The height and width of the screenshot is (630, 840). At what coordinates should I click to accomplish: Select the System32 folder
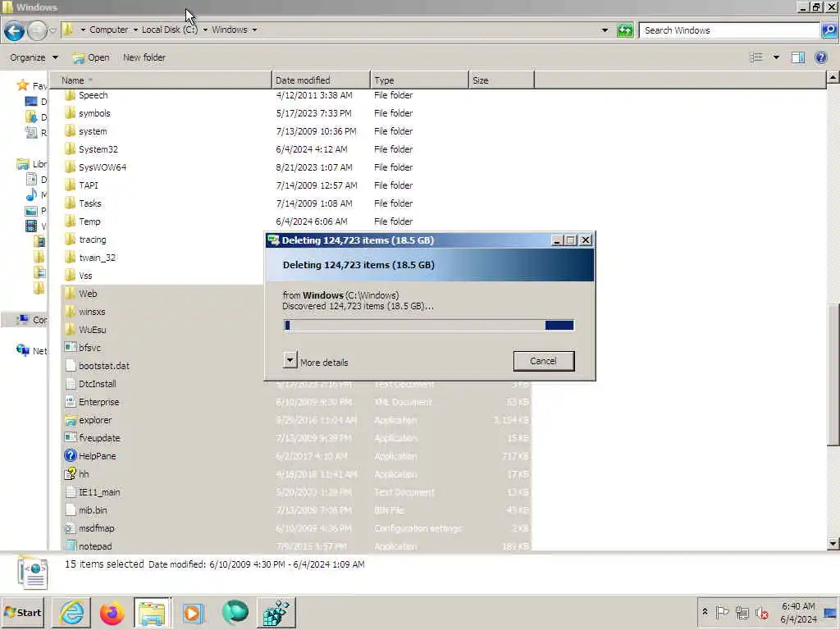pyautogui.click(x=98, y=149)
